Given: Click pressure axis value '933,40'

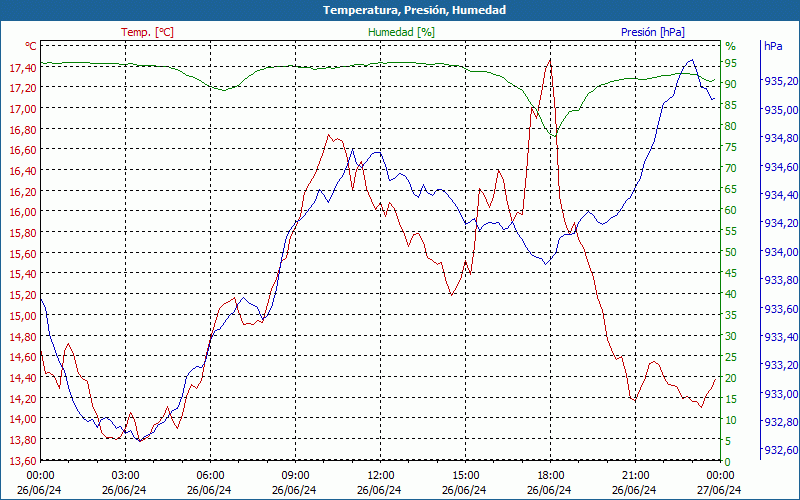Looking at the screenshot, I should click(x=781, y=337).
